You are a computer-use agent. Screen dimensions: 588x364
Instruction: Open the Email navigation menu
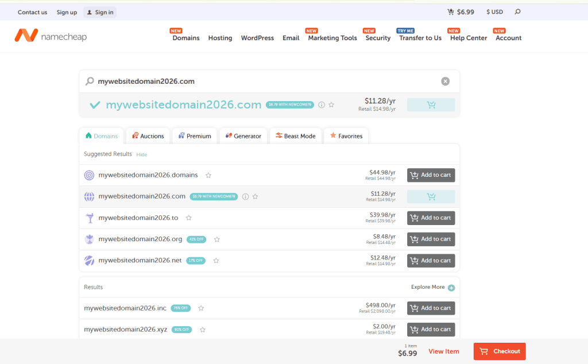tap(291, 38)
